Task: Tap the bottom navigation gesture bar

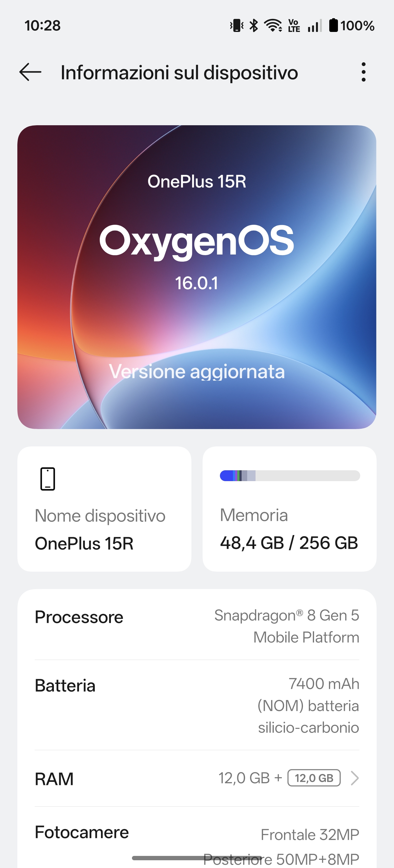Action: (197, 858)
